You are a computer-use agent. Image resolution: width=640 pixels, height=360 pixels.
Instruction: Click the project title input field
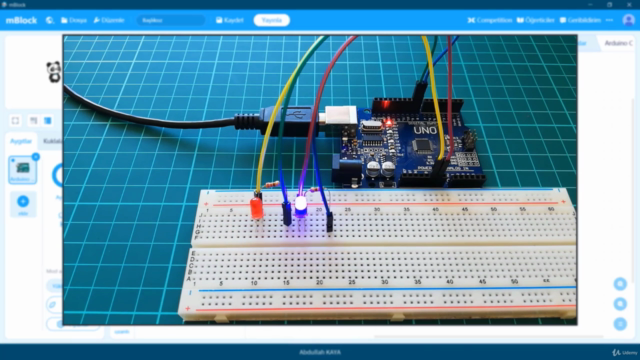point(171,20)
